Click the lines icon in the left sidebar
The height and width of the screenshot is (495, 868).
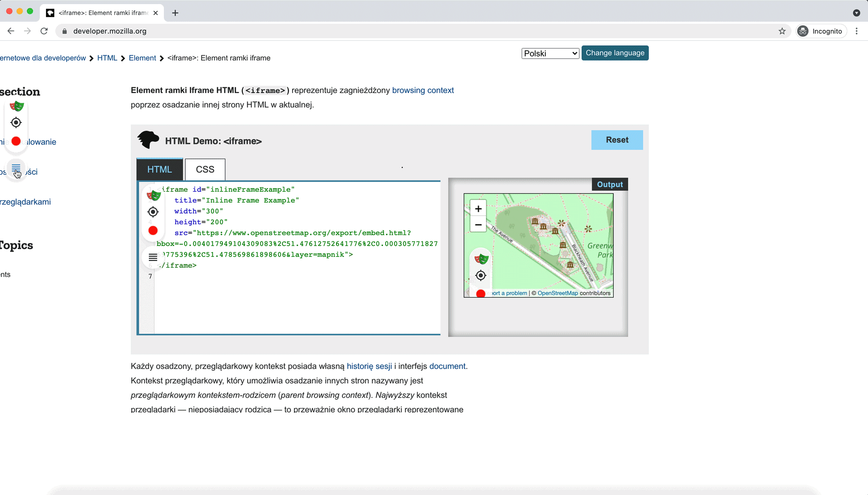pyautogui.click(x=16, y=167)
